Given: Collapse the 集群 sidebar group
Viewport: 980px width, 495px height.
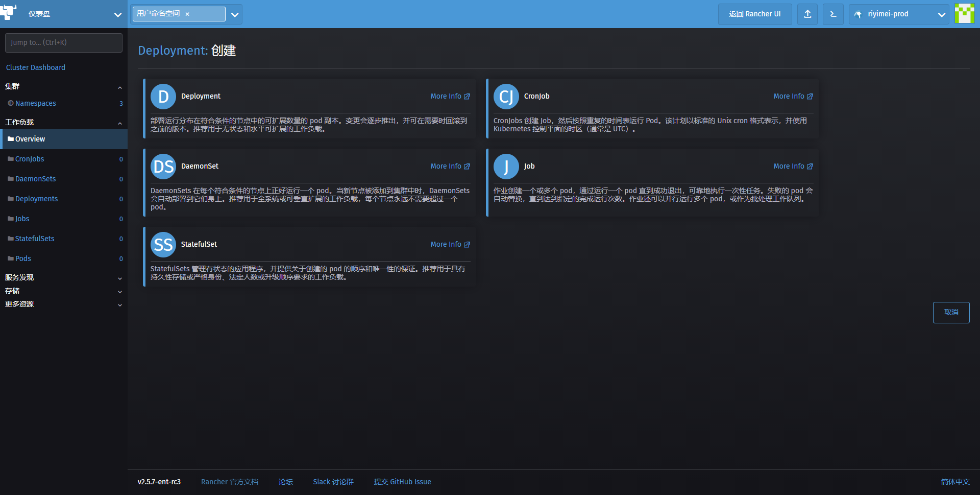Looking at the screenshot, I should [x=120, y=87].
